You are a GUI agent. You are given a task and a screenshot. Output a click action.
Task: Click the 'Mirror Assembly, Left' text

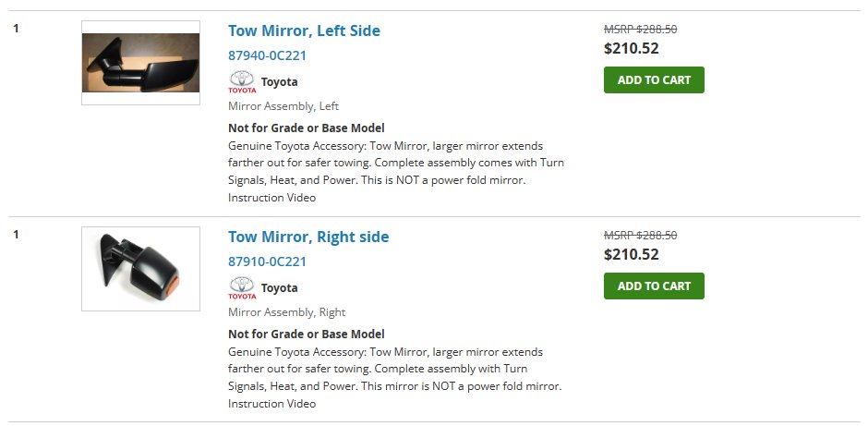click(x=283, y=106)
